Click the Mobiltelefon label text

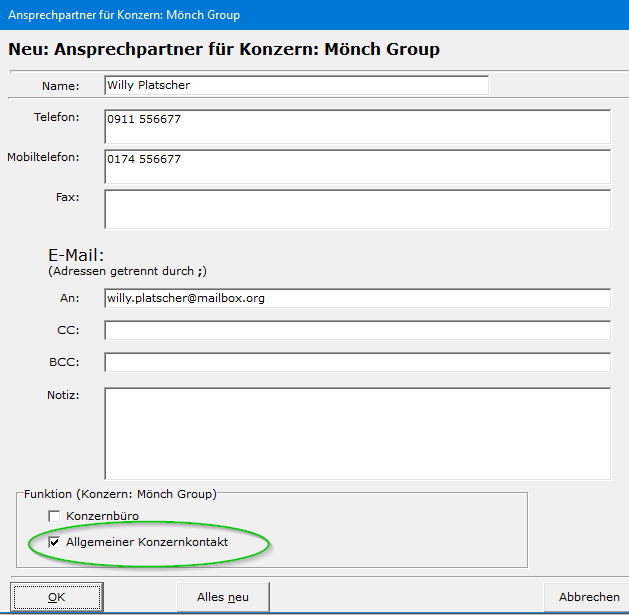click(43, 158)
